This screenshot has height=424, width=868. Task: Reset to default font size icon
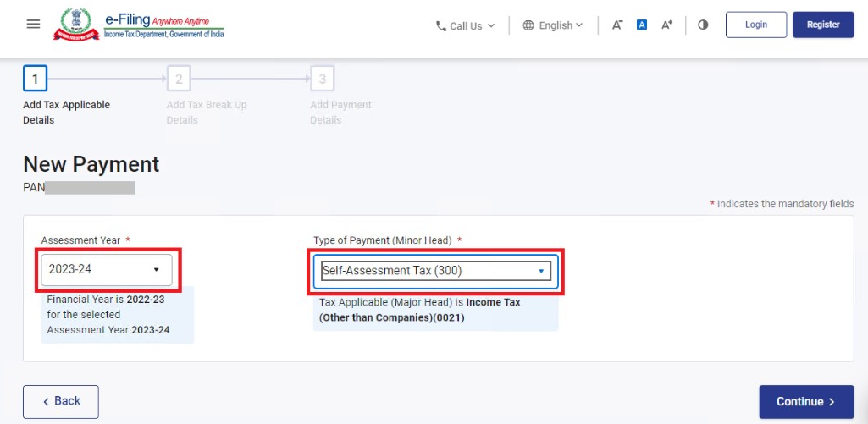click(642, 25)
